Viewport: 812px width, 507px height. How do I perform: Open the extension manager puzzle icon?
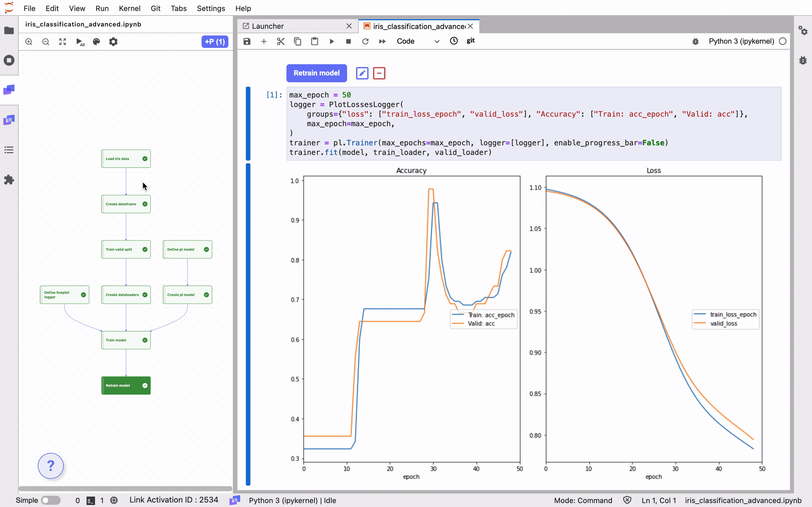[x=9, y=180]
